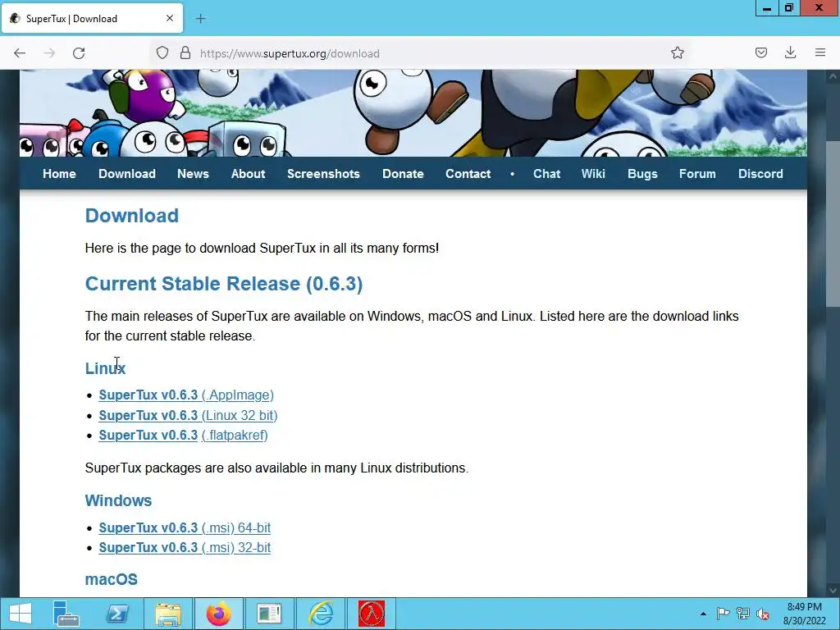Download SuperTux v0.6.3 msi 64-bit
840x630 pixels.
185,527
